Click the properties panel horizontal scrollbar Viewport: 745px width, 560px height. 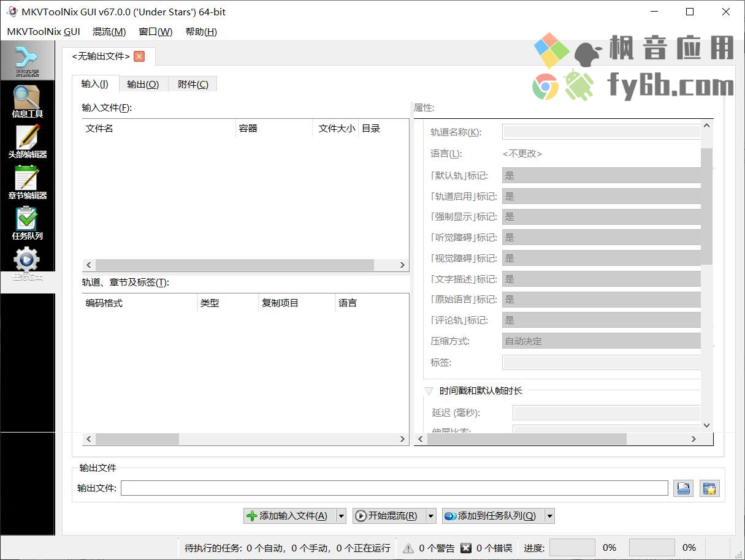pyautogui.click(x=557, y=439)
